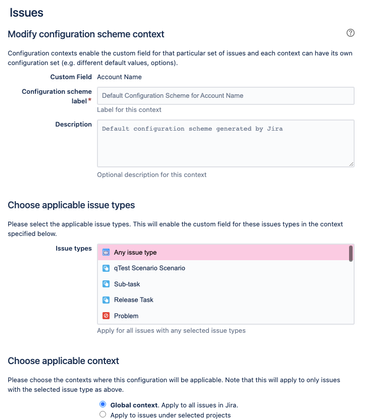Image resolution: width=382 pixels, height=419 pixels.
Task: Click the Sub-task issue type icon
Action: [x=106, y=284]
